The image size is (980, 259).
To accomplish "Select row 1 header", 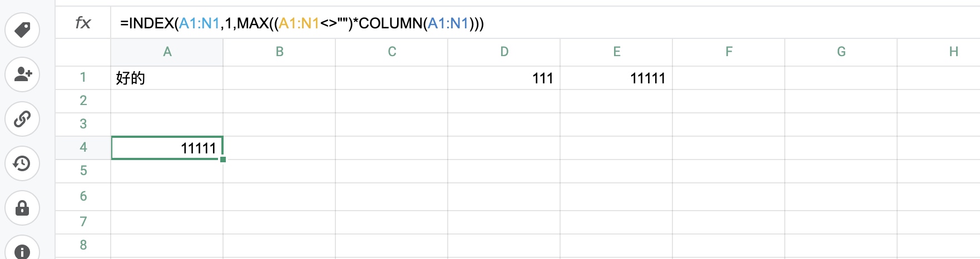I will pos(83,78).
